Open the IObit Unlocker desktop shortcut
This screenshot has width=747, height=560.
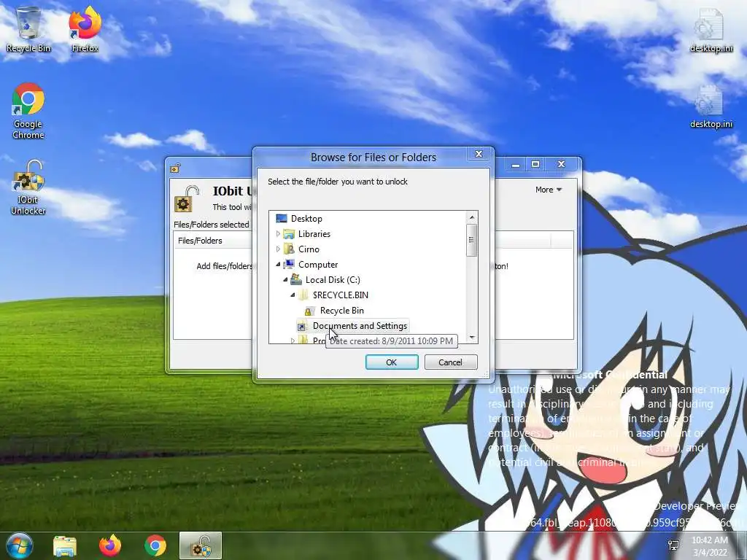[x=28, y=187]
